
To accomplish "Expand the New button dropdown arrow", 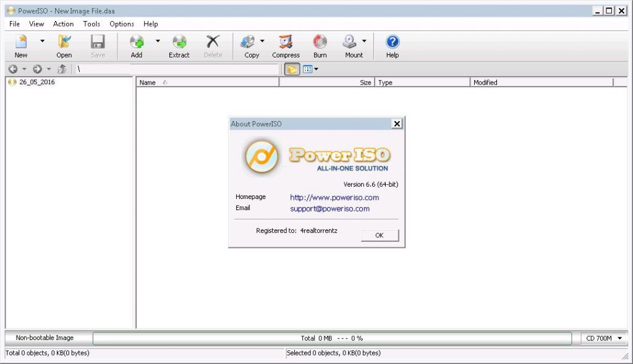I will (x=42, y=41).
